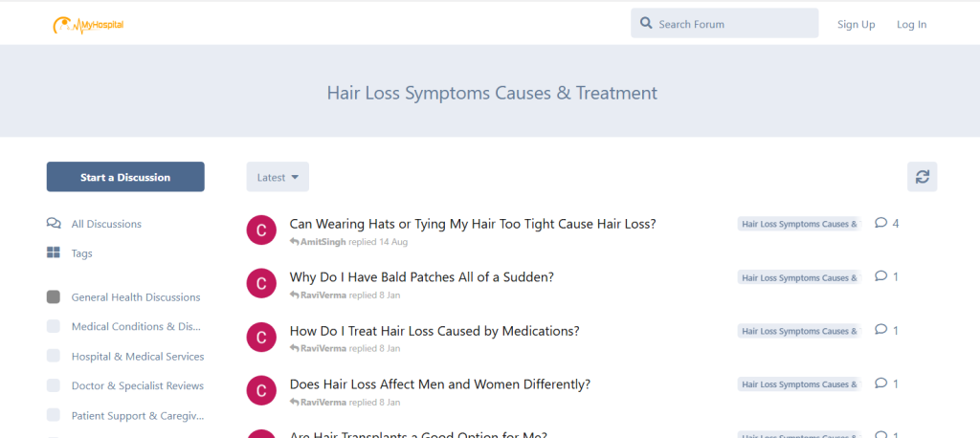Click the reply count icon on medications discussion
Image resolution: width=980 pixels, height=438 pixels.
(x=881, y=331)
